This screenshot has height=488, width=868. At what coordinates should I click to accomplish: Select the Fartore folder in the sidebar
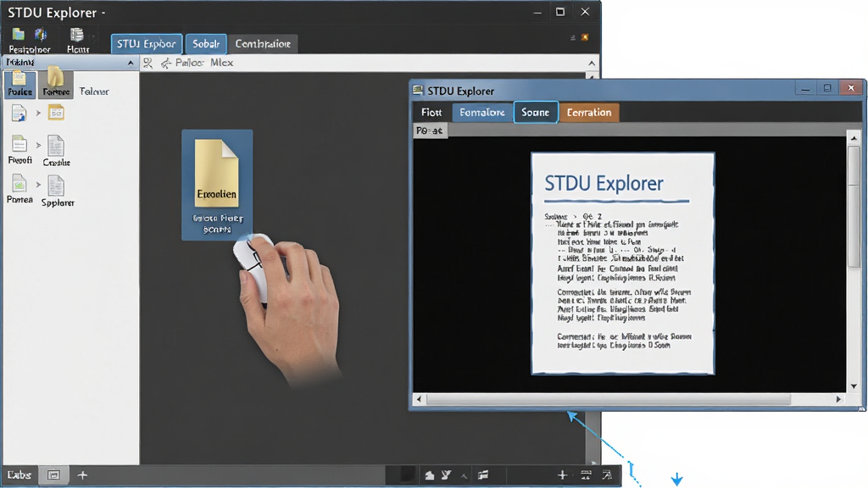(55, 84)
